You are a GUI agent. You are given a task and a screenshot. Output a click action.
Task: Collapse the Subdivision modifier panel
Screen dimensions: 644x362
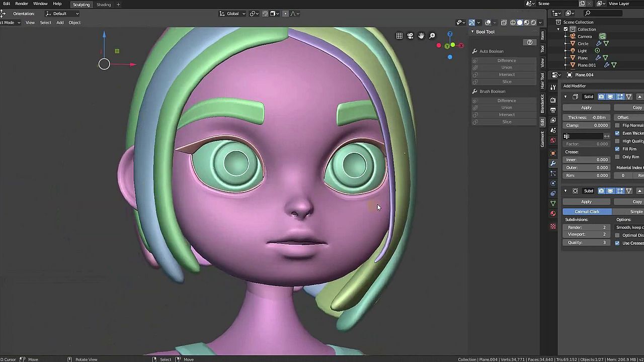[x=566, y=191]
